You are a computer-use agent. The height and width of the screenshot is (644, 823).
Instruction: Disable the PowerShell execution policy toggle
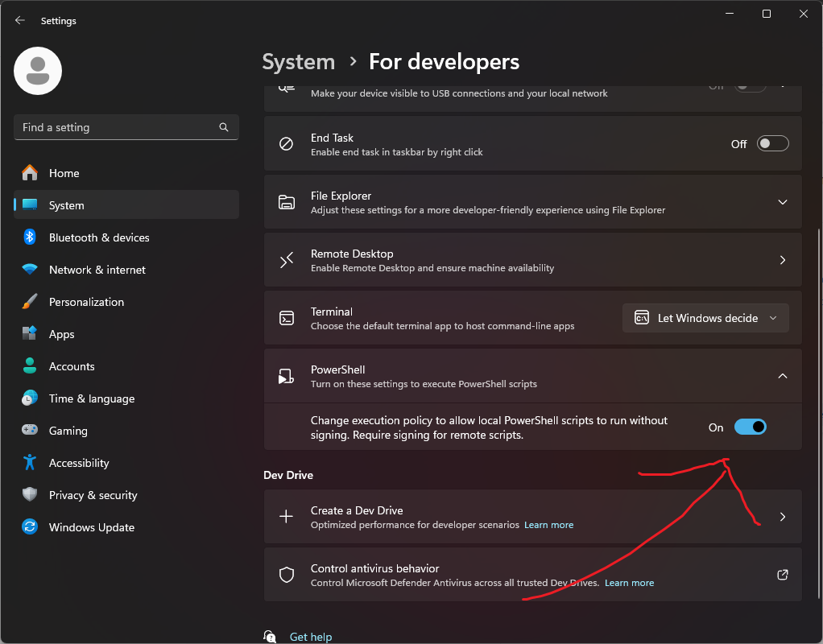pos(750,427)
